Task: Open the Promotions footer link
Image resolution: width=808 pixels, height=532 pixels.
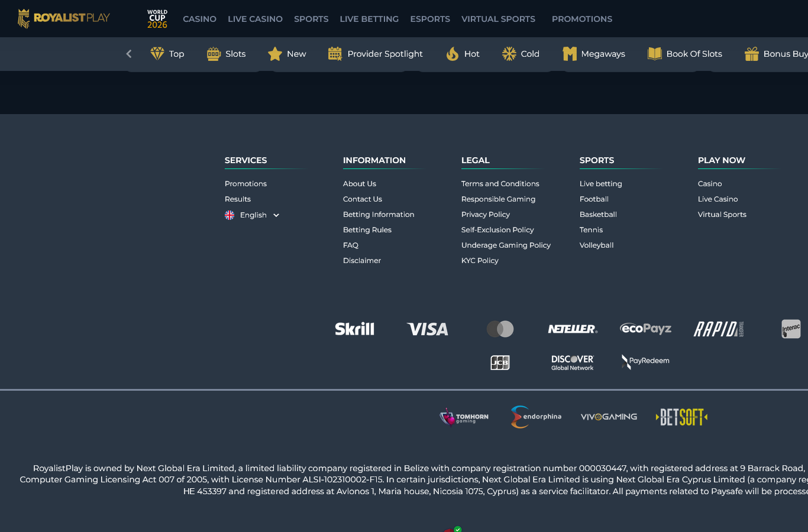Action: [245, 184]
